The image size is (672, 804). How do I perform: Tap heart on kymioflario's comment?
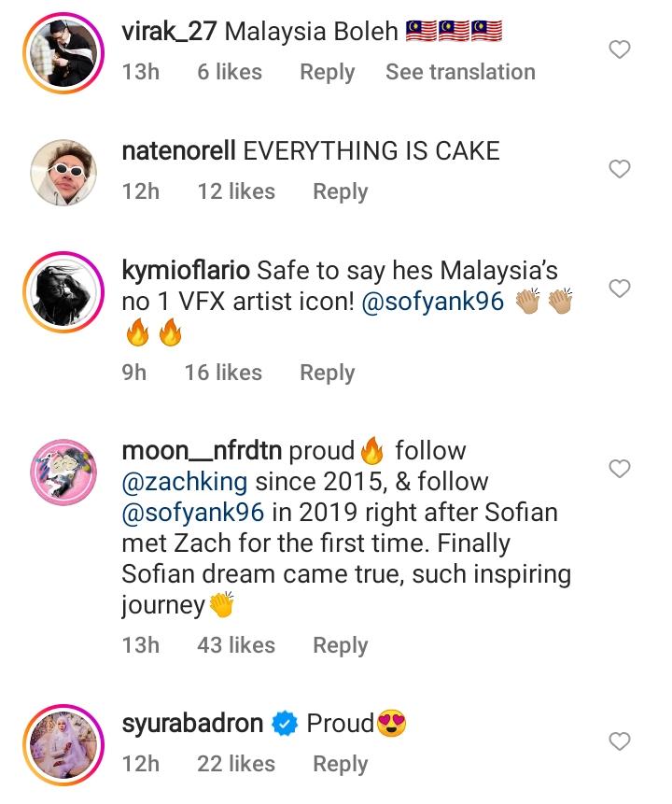(620, 289)
